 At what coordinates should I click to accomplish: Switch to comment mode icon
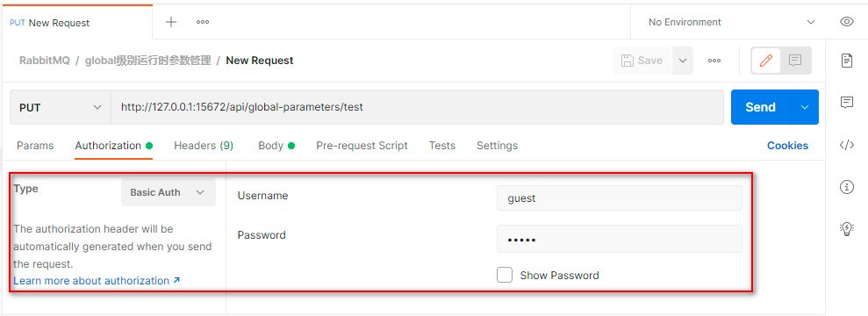click(795, 61)
